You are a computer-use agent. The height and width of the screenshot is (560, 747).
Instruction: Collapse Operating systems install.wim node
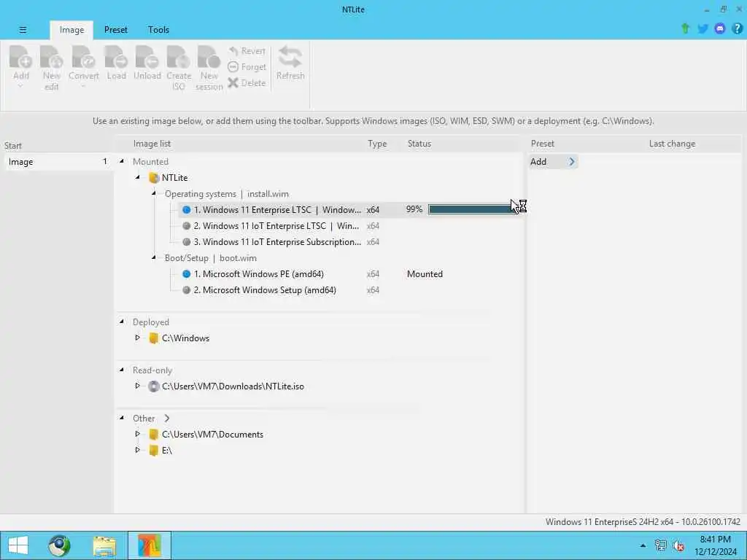(x=154, y=193)
